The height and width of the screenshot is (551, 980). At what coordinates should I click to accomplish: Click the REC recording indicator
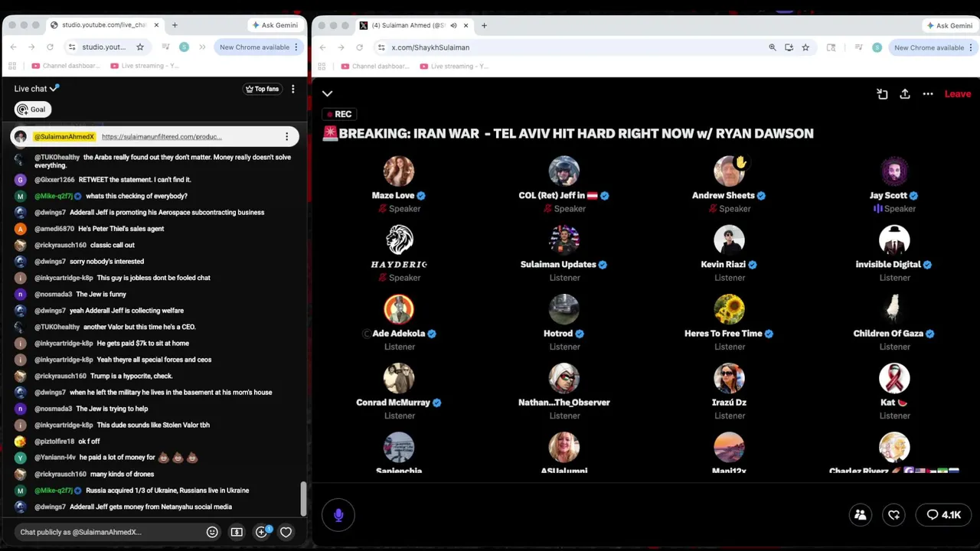pyautogui.click(x=338, y=114)
